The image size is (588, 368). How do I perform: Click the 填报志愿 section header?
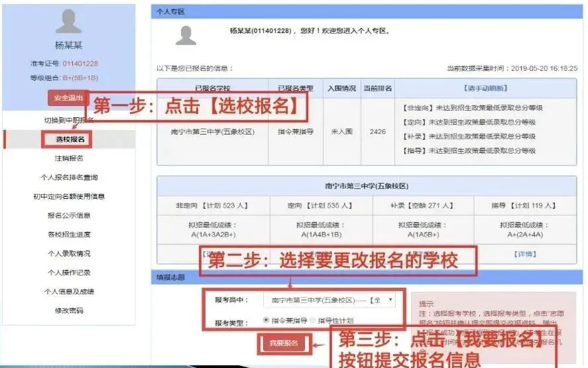point(367,277)
